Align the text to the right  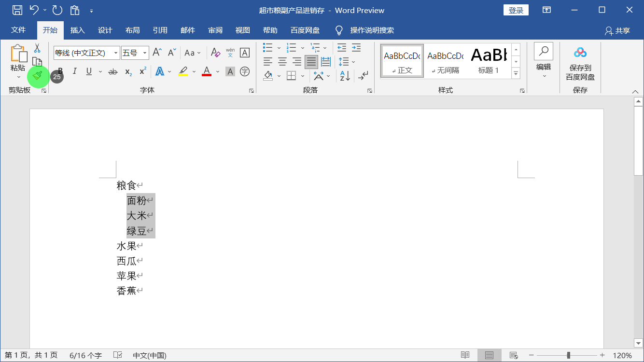click(297, 62)
